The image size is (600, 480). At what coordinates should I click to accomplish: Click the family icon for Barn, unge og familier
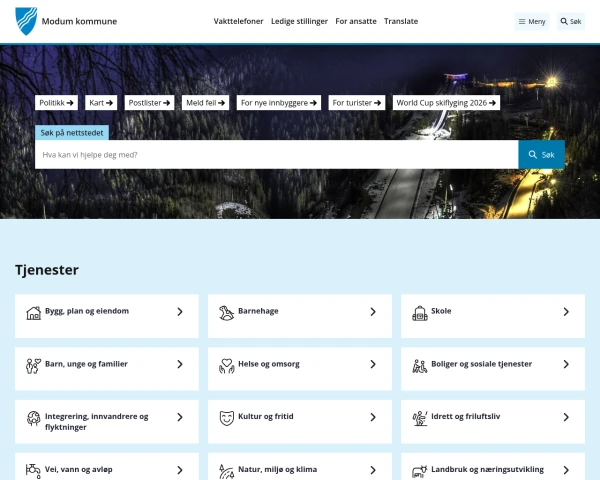pyautogui.click(x=33, y=366)
